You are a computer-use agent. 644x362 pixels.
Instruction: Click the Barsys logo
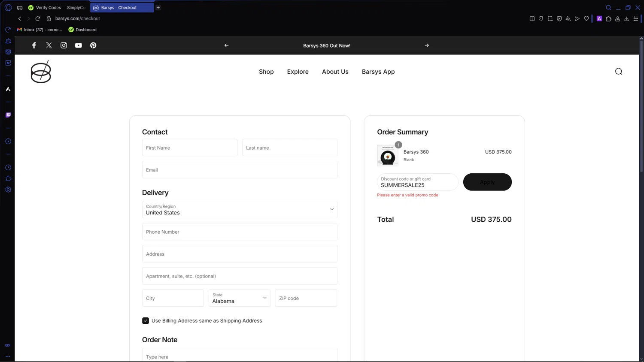point(41,72)
